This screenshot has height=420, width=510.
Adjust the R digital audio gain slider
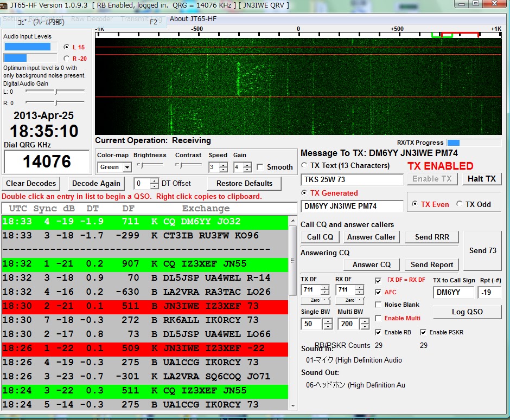click(56, 102)
